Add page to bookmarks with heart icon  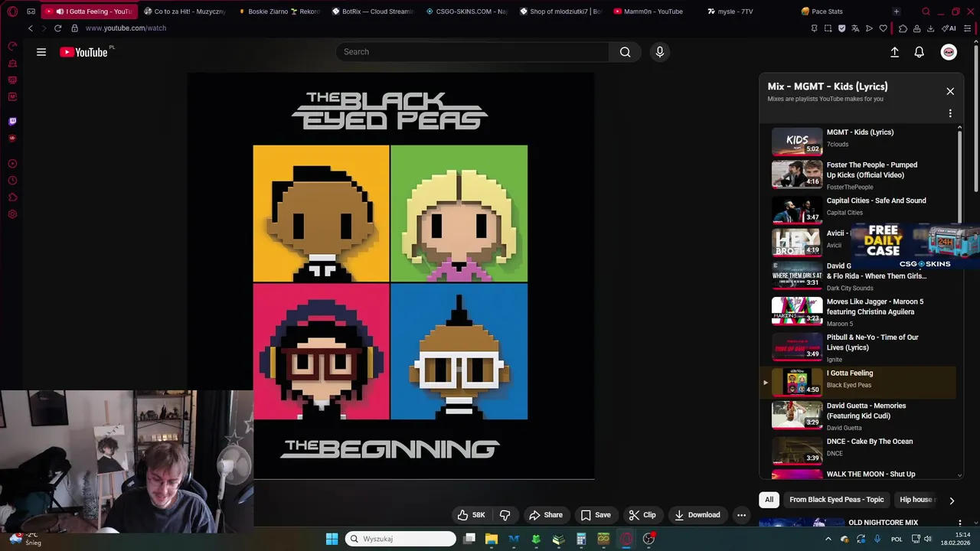click(x=883, y=28)
